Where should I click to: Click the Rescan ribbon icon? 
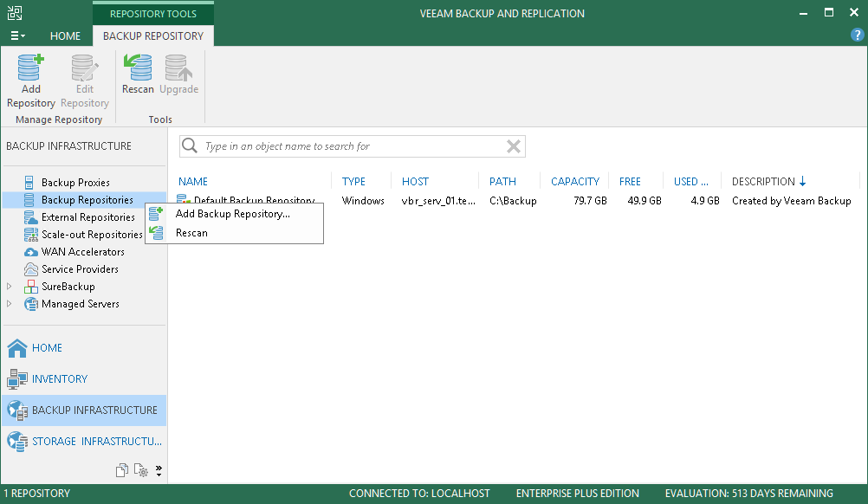coord(138,68)
